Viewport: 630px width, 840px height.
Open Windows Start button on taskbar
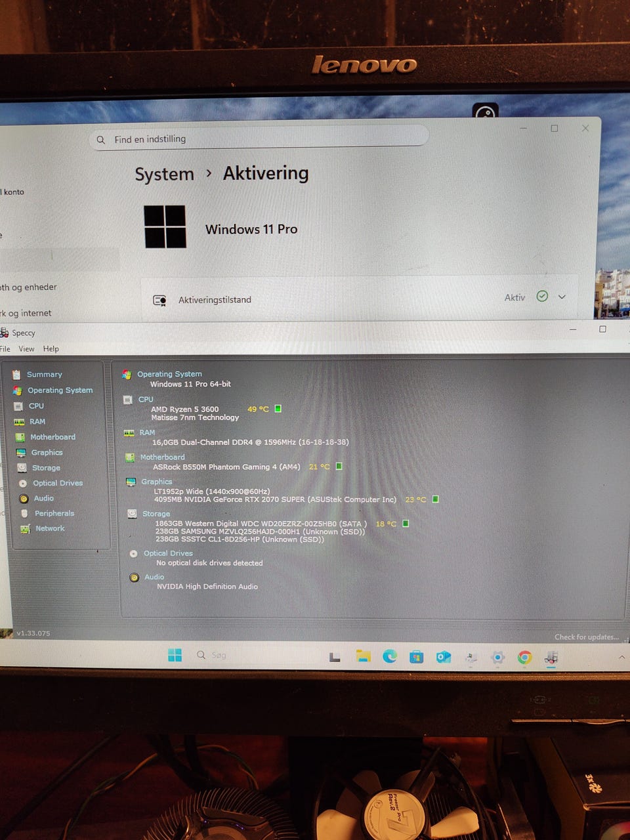(x=175, y=655)
